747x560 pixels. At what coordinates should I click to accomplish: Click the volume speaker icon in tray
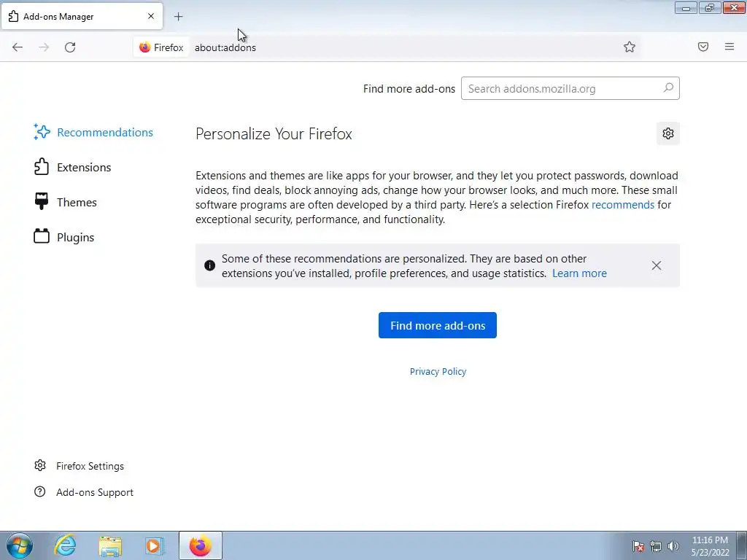click(673, 546)
